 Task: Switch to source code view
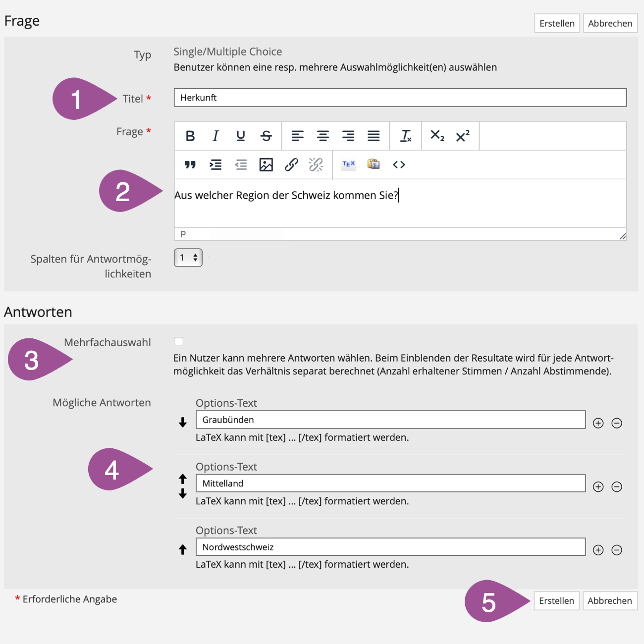(x=399, y=164)
